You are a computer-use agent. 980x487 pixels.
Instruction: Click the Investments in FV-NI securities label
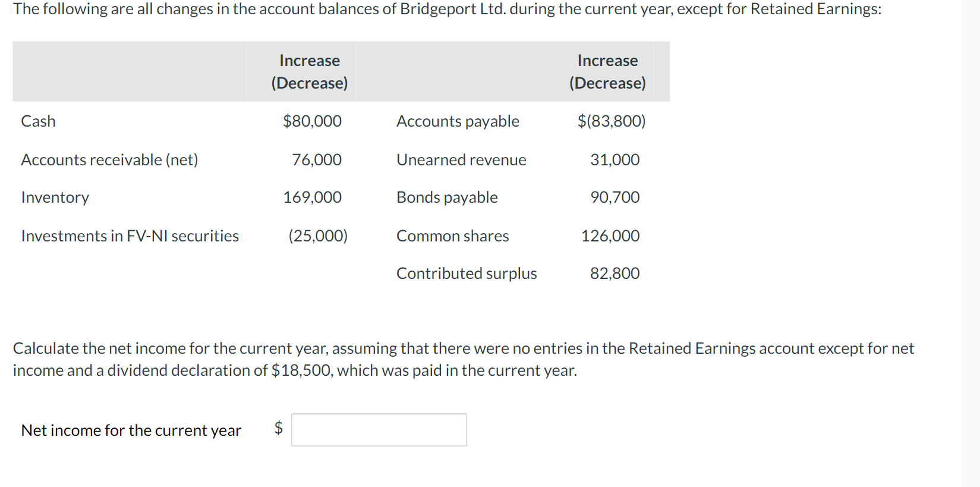point(130,236)
